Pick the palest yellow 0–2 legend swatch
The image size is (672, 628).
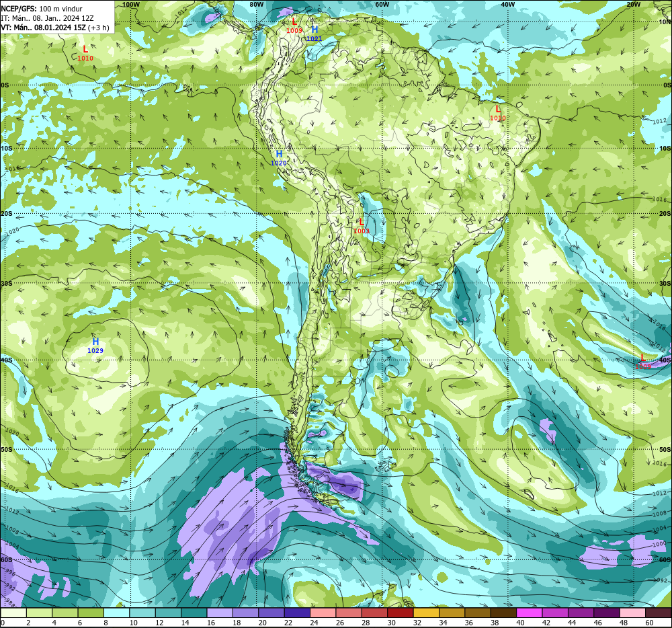click(13, 613)
